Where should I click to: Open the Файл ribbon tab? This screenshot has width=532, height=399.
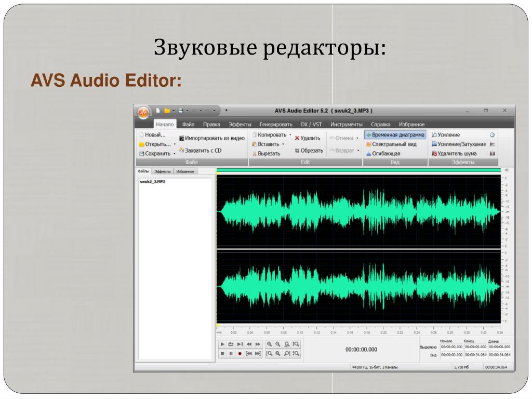[188, 124]
